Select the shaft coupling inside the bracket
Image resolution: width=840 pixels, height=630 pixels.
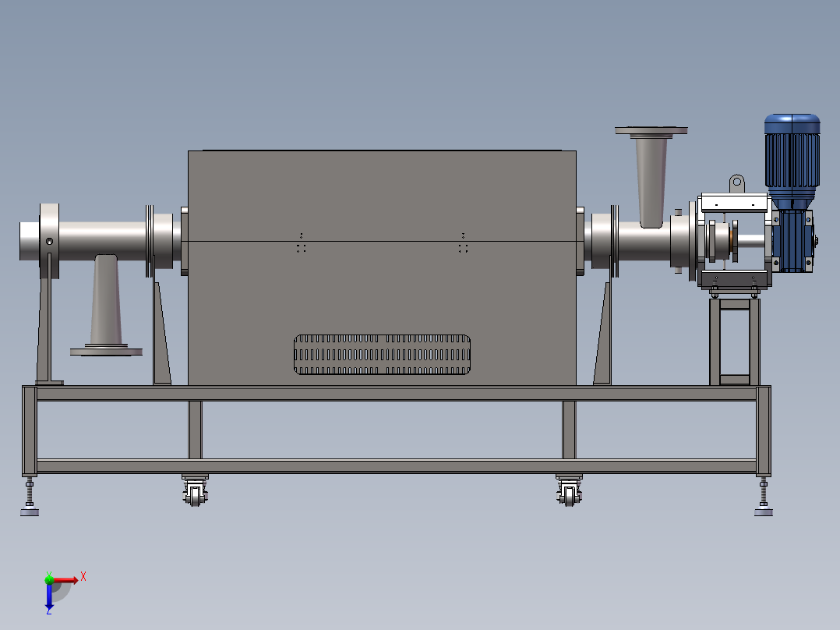point(722,241)
